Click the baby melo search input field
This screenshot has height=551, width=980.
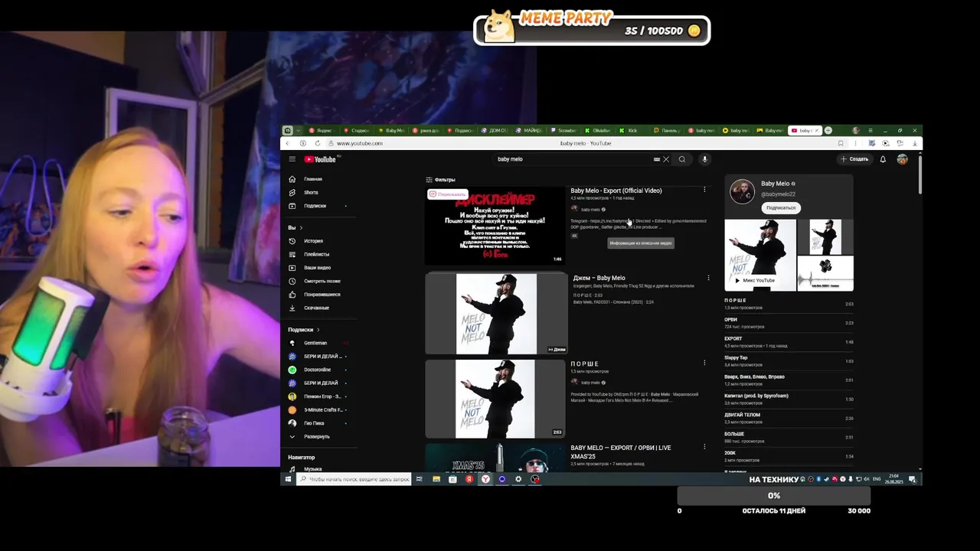(x=570, y=159)
